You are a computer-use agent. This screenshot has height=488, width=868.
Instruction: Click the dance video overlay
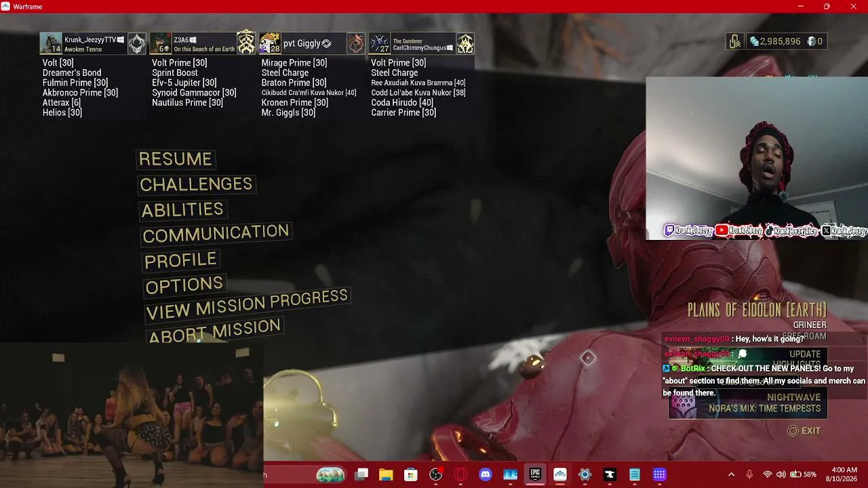132,415
